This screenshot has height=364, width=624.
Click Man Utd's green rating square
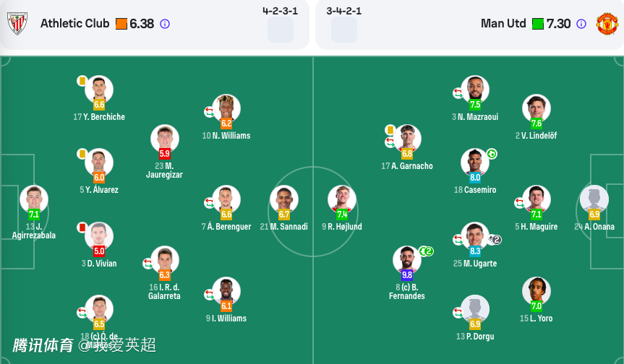click(x=538, y=24)
